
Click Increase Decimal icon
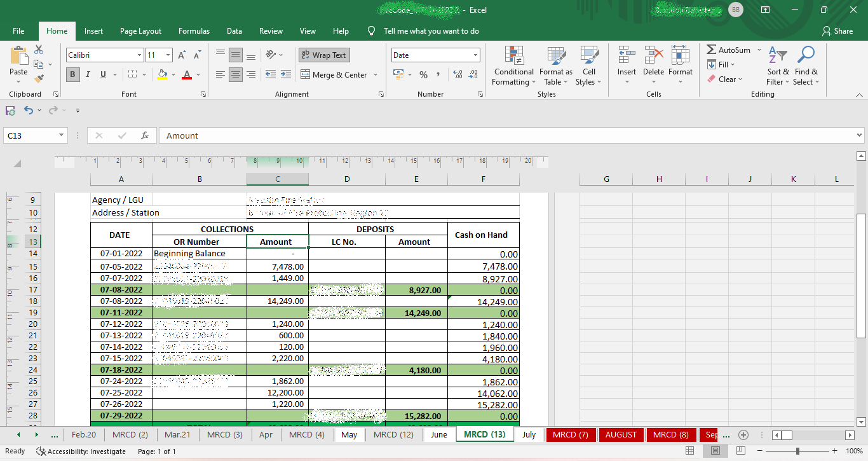pyautogui.click(x=458, y=74)
